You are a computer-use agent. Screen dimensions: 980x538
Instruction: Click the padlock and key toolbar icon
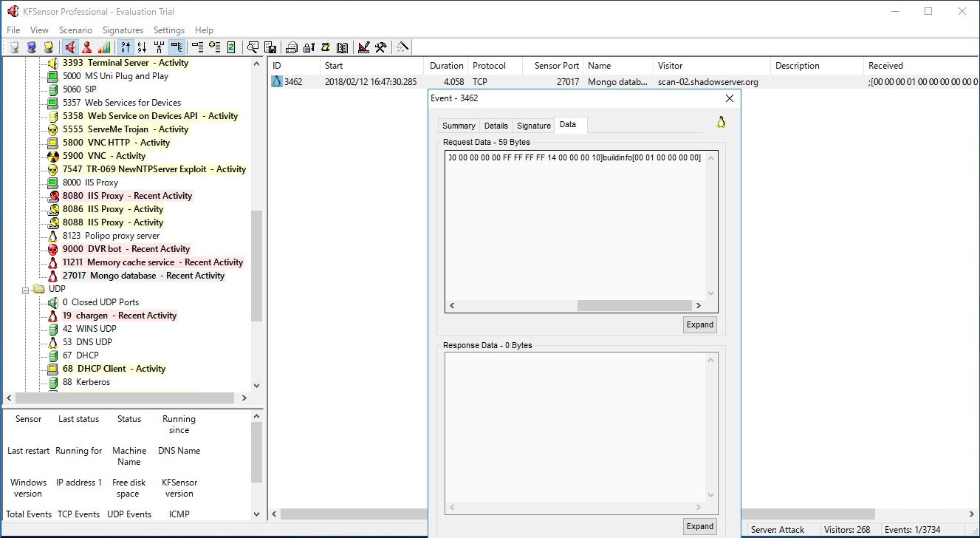point(309,47)
